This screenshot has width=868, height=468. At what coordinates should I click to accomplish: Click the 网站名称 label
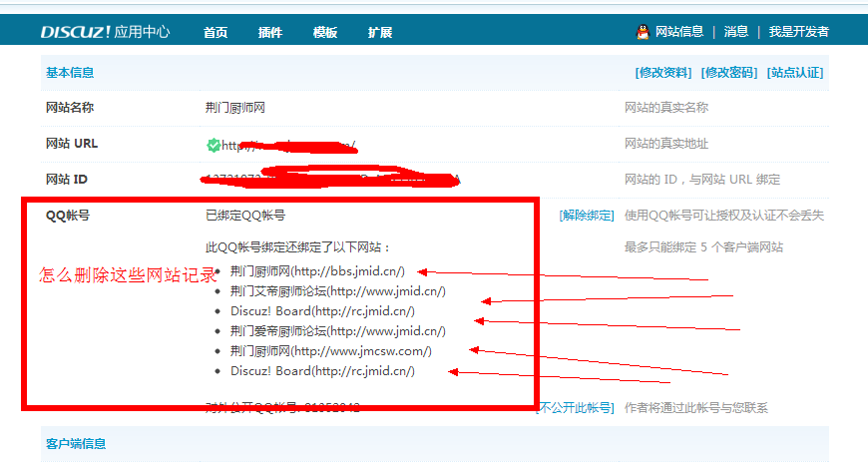[x=70, y=108]
